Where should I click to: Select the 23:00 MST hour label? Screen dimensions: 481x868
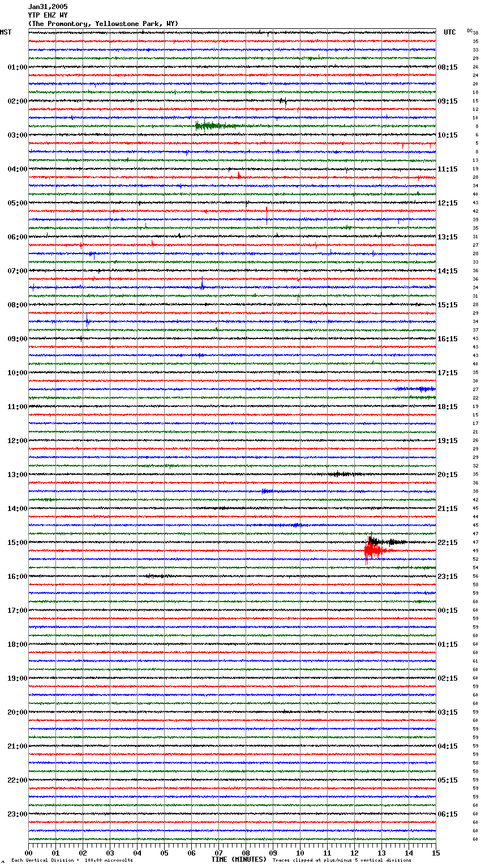tap(18, 814)
